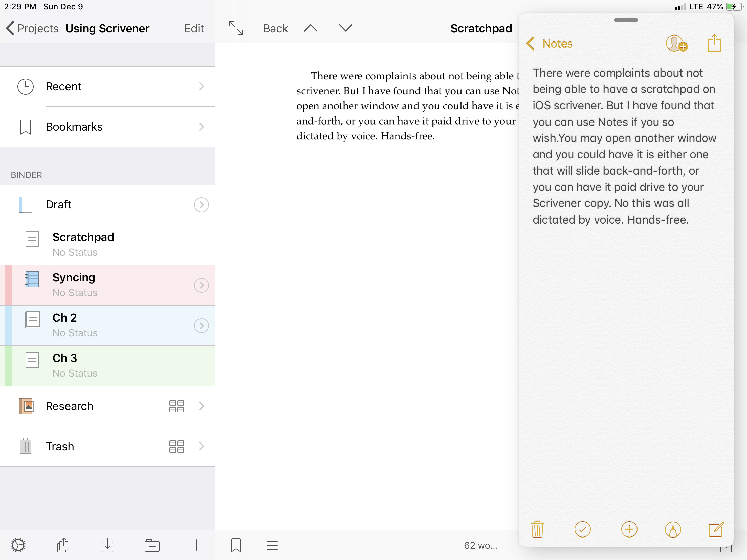Image resolution: width=747 pixels, height=560 pixels.
Task: Toggle Trash corkboard view
Action: click(176, 446)
